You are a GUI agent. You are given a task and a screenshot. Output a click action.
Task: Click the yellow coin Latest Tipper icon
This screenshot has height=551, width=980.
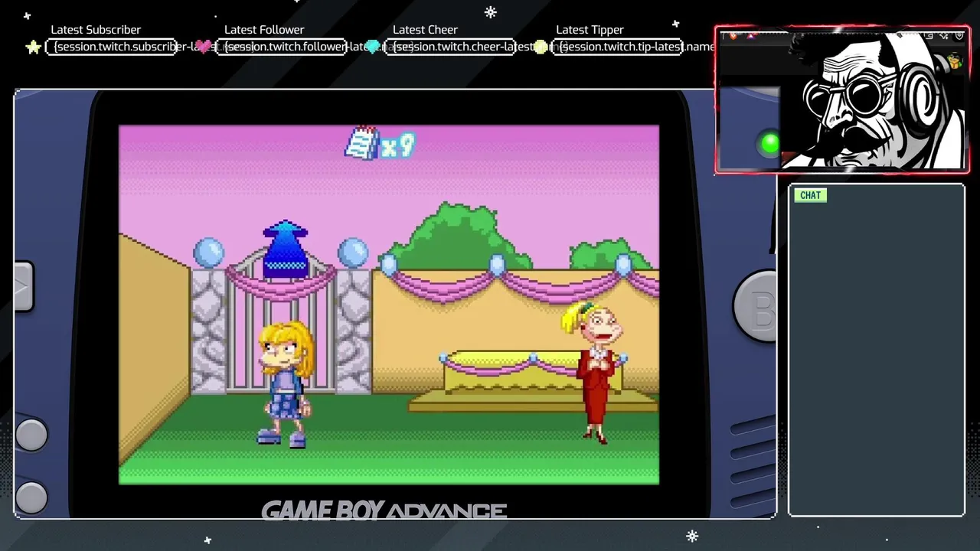pyautogui.click(x=541, y=47)
